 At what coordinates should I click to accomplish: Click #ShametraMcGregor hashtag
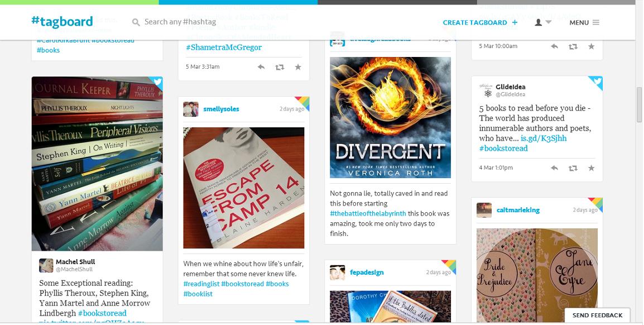coord(224,47)
